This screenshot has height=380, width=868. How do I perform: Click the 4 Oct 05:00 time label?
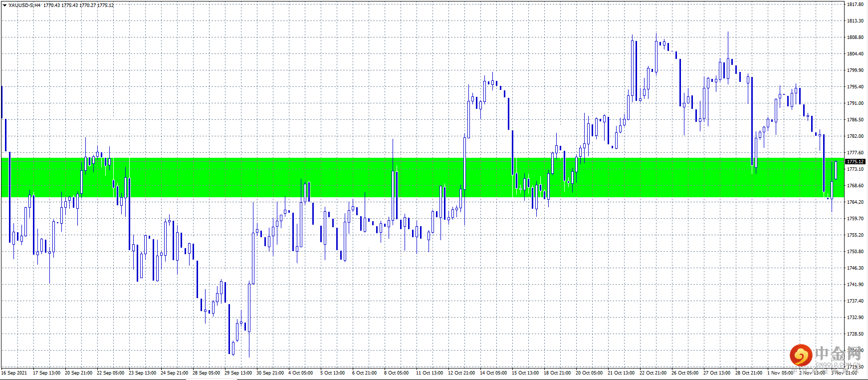coord(300,373)
